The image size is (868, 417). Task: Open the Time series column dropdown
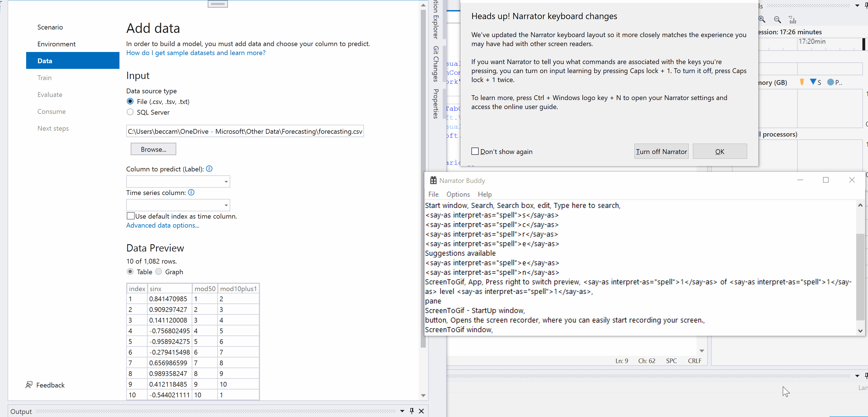point(226,205)
